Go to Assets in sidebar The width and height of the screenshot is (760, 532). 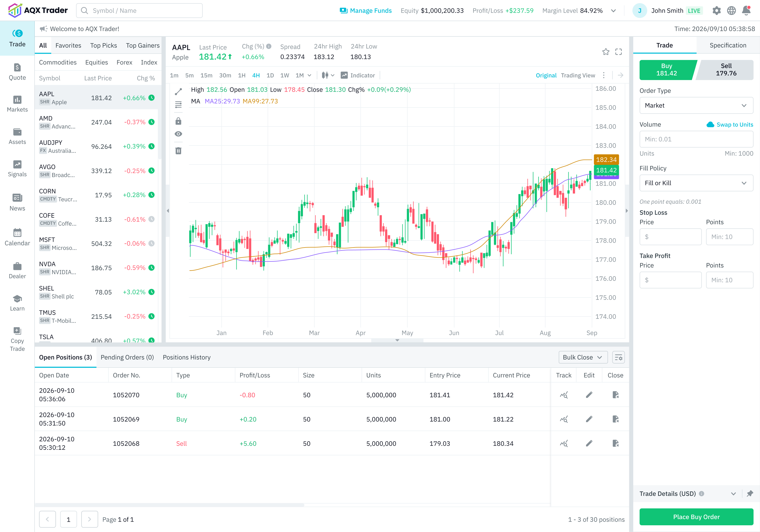(17, 136)
